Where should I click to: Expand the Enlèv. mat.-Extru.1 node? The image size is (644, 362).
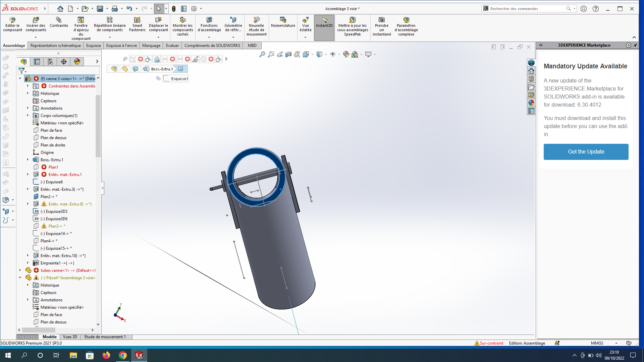(x=28, y=175)
